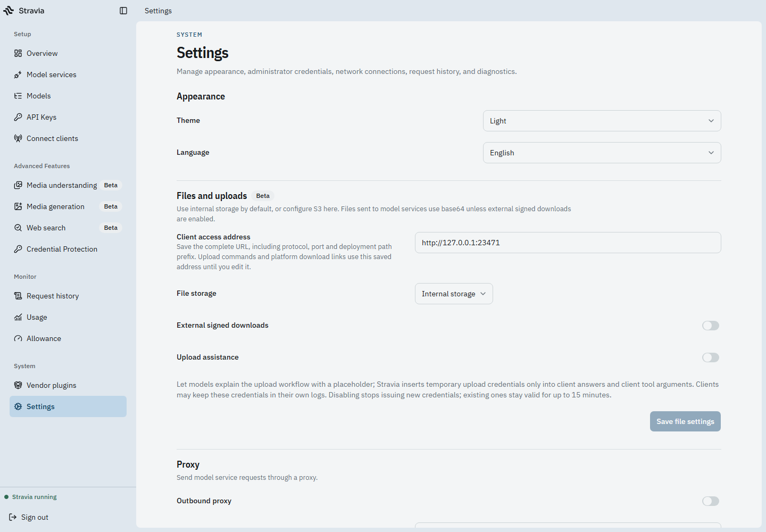The height and width of the screenshot is (532, 766).
Task: Click the Proxy section heading
Action: click(x=188, y=464)
